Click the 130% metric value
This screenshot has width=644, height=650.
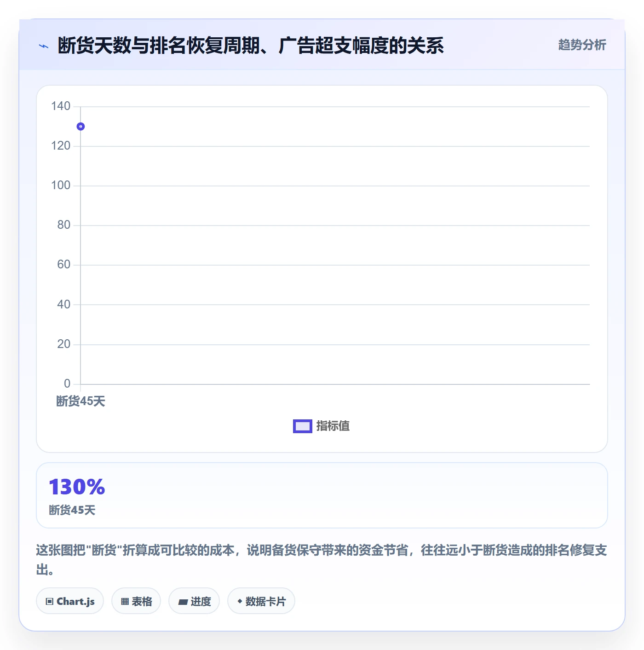point(77,487)
